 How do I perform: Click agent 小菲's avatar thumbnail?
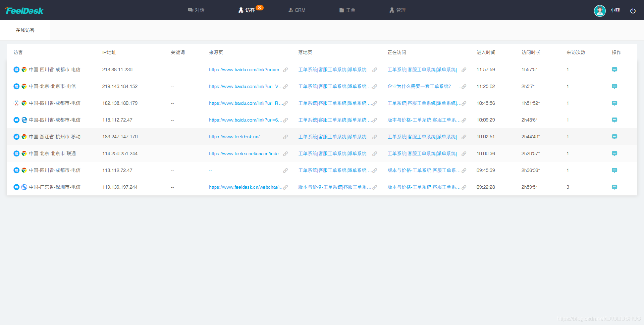point(599,10)
